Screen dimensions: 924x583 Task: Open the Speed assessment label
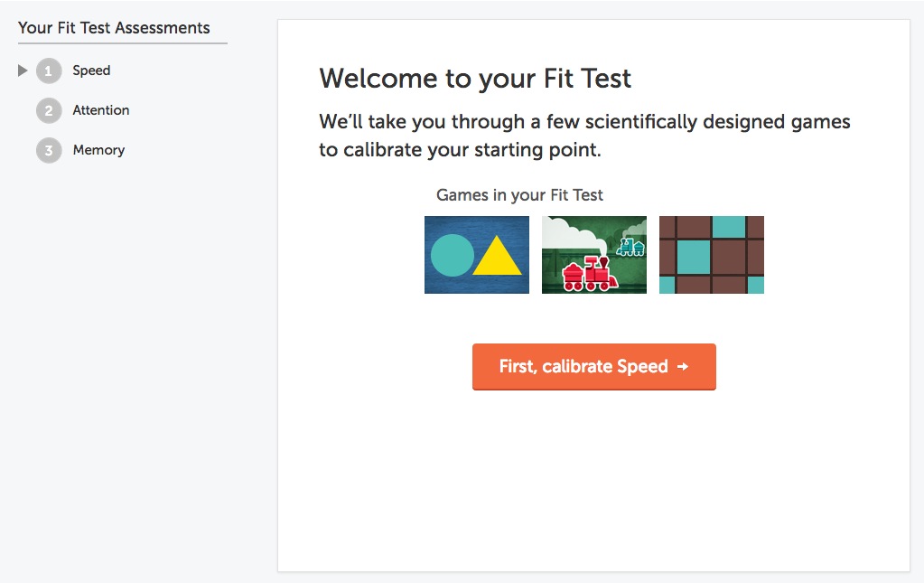91,71
